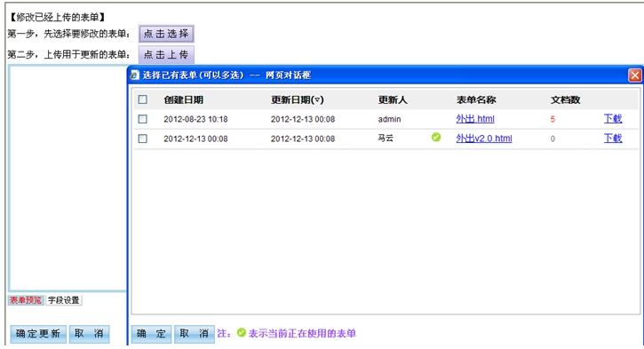644x349 pixels.
Task: Click green in-use checkmark icon beside 马云
Action: [436, 138]
